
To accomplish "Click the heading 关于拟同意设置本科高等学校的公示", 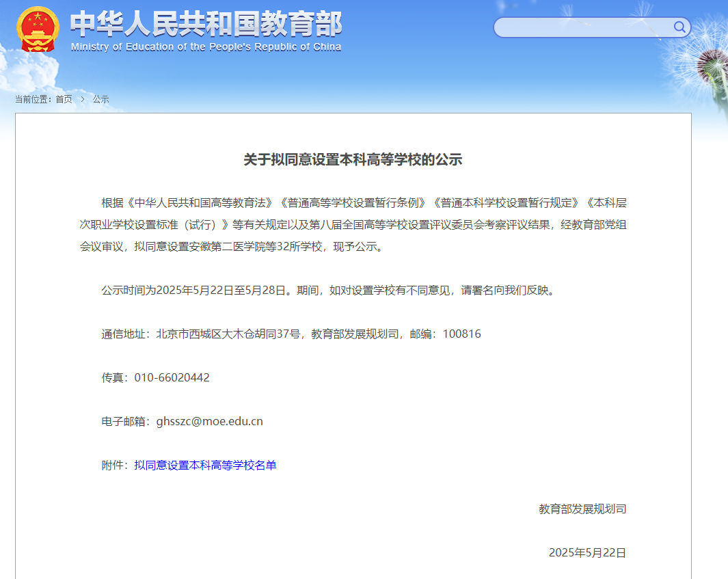I will 353,160.
